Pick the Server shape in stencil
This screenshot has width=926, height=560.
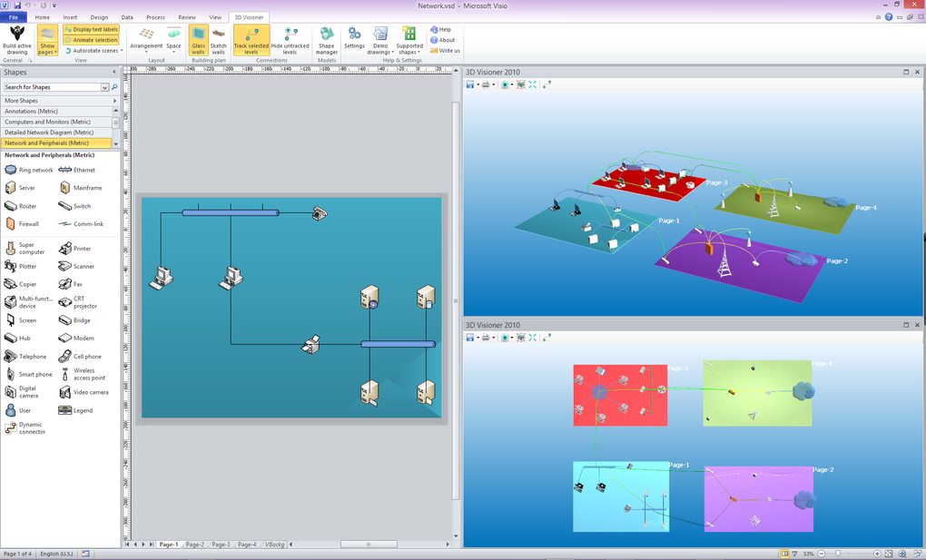click(x=20, y=188)
